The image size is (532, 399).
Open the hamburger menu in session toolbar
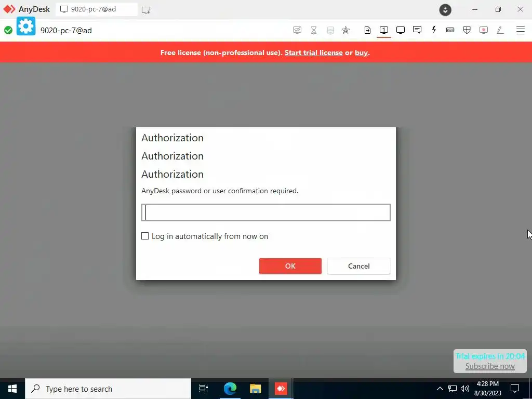(x=521, y=30)
